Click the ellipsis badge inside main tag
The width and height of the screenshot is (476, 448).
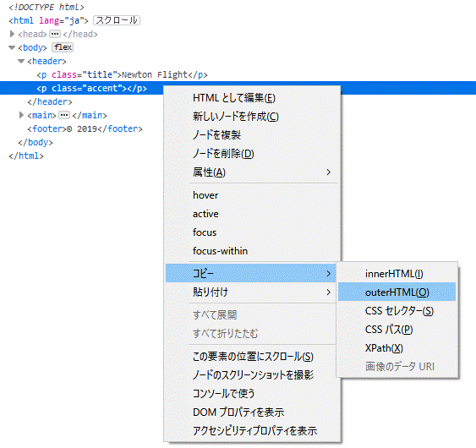click(x=64, y=115)
